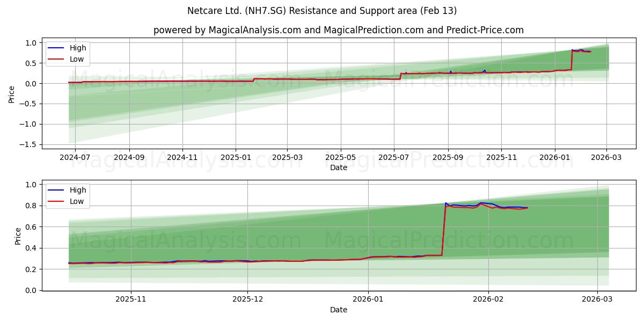Click the 'Price' y-axis title of top chart
This screenshot has height=322, width=644.
tap(12, 93)
